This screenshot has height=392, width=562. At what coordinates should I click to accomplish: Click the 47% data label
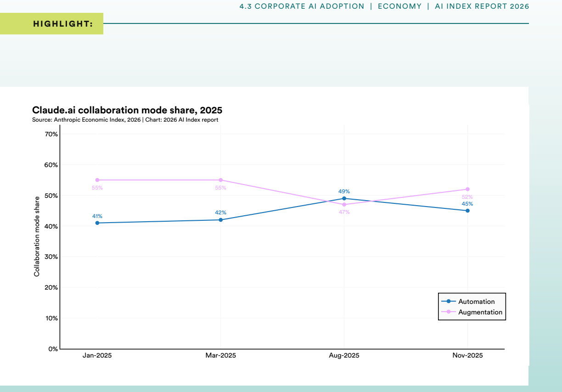point(344,212)
